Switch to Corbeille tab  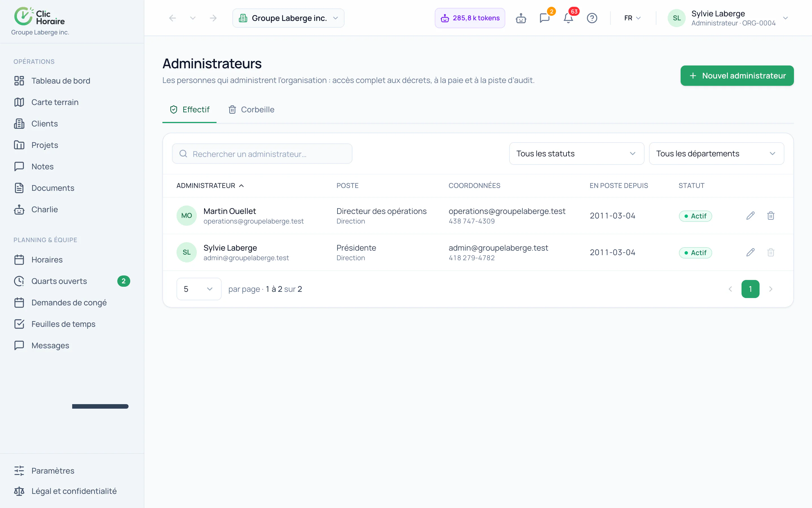[251, 110]
